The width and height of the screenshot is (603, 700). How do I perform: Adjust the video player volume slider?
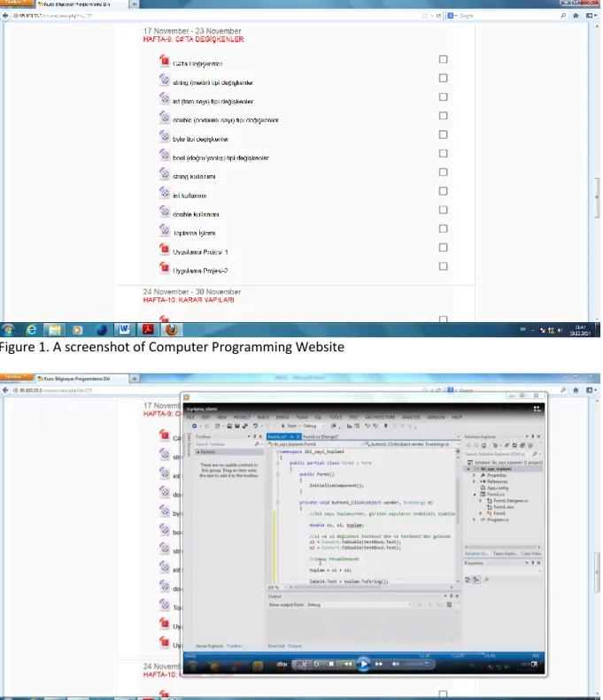[x=417, y=665]
